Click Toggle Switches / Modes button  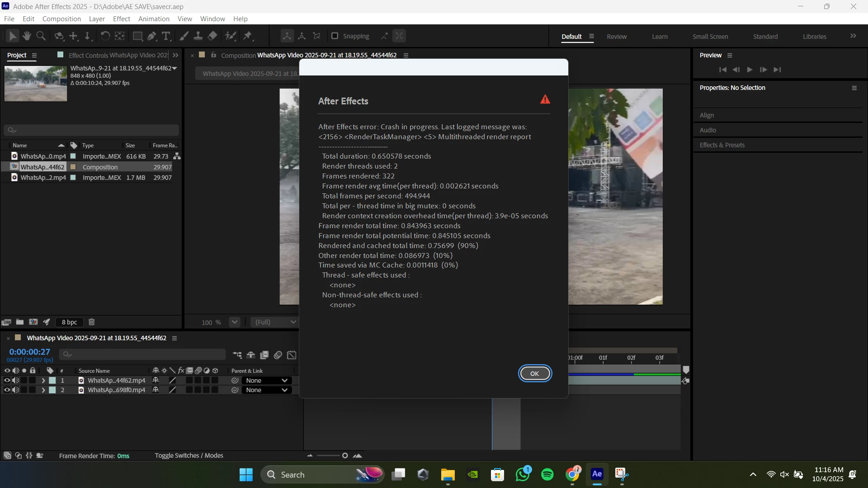tap(189, 455)
